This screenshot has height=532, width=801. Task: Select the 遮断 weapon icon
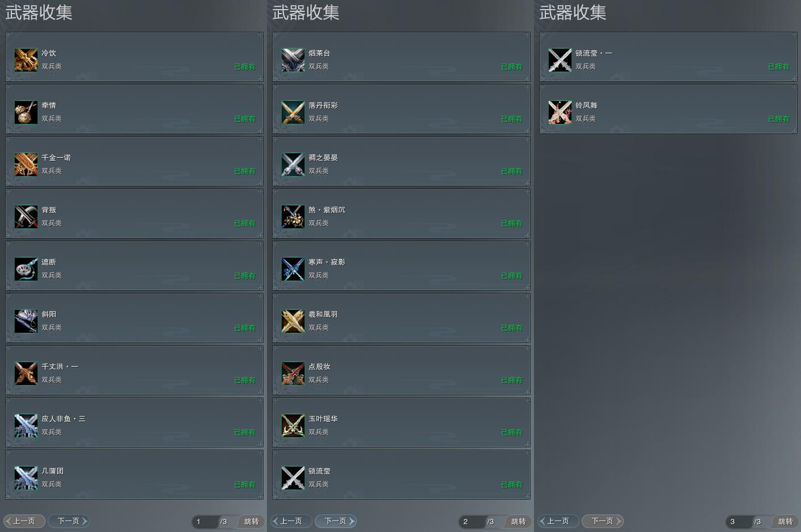(x=26, y=269)
